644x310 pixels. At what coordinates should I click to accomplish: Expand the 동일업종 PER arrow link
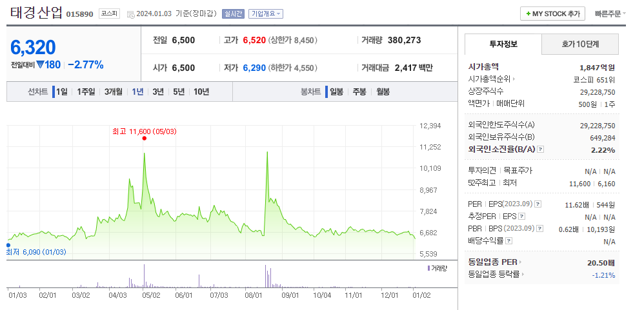point(520,262)
